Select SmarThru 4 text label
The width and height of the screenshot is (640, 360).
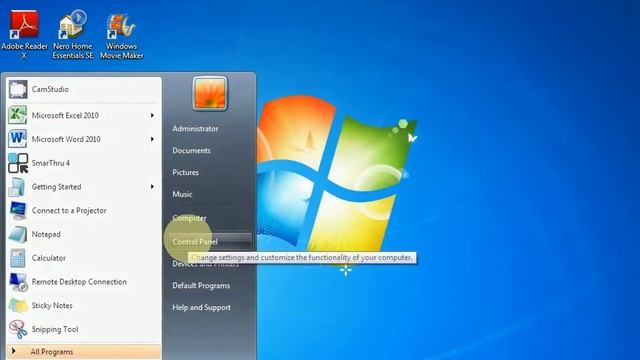pyautogui.click(x=51, y=163)
